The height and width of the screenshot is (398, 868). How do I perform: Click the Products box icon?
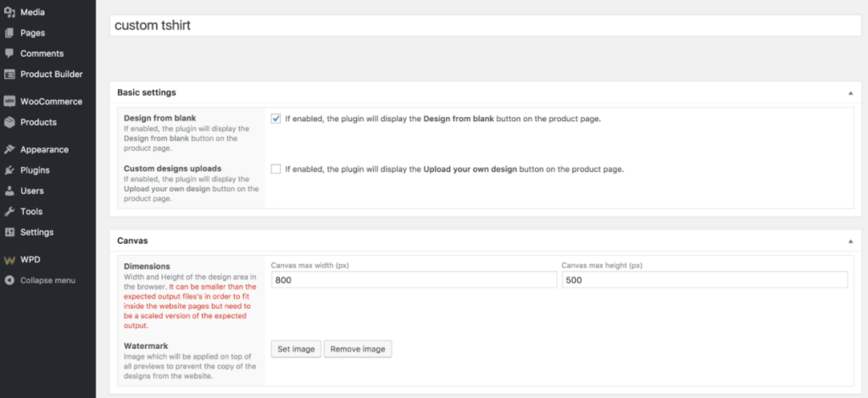[x=9, y=122]
